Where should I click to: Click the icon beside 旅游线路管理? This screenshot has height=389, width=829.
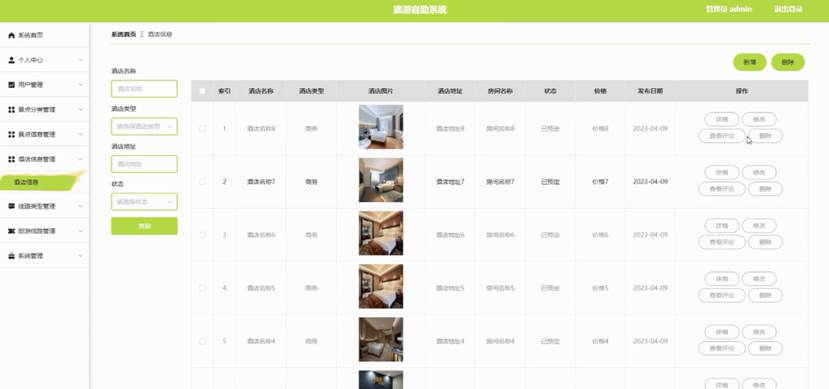point(12,231)
